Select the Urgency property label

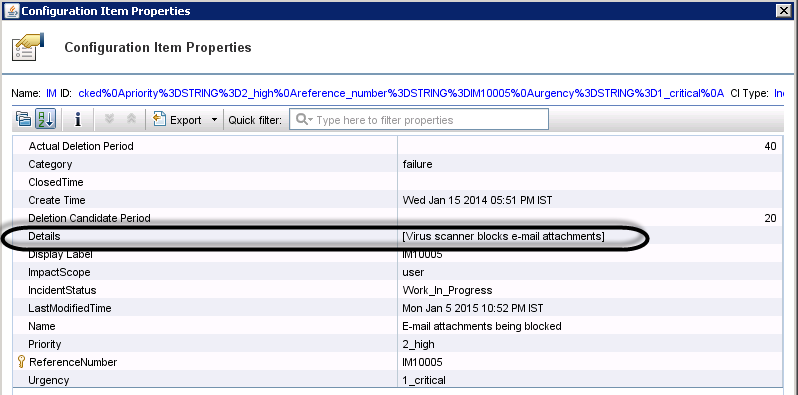[49, 380]
